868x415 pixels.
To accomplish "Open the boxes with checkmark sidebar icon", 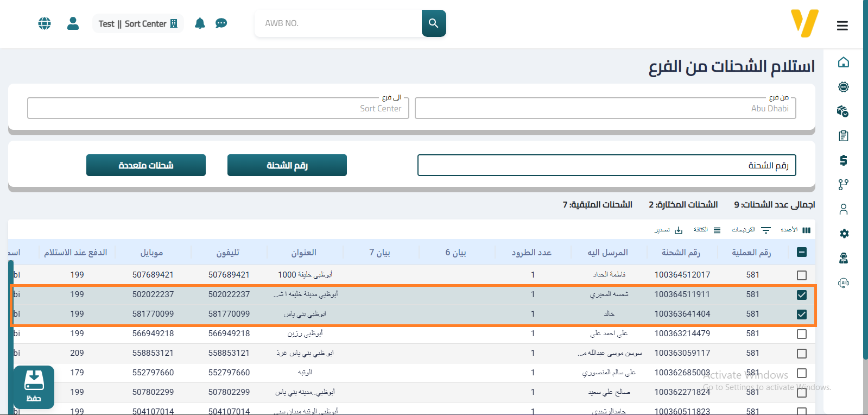I will pos(843,111).
